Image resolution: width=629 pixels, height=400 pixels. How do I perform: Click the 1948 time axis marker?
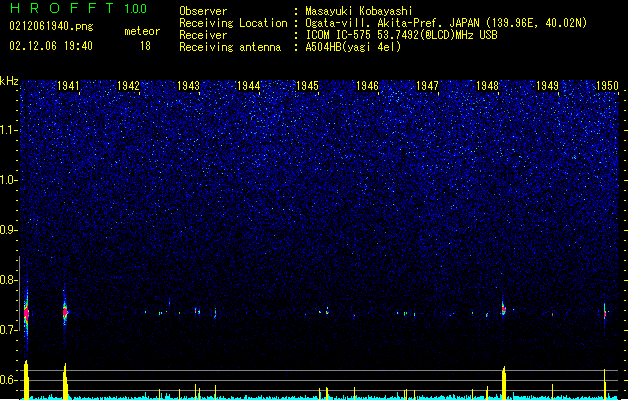click(487, 86)
